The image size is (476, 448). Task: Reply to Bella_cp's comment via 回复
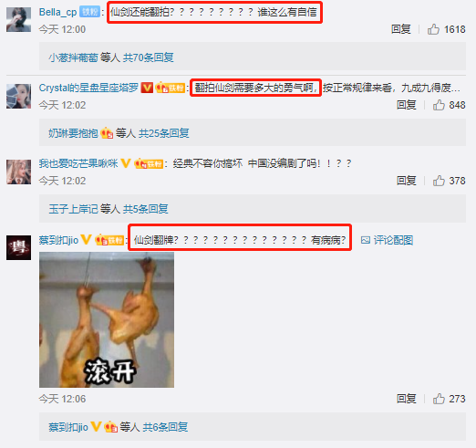[400, 29]
